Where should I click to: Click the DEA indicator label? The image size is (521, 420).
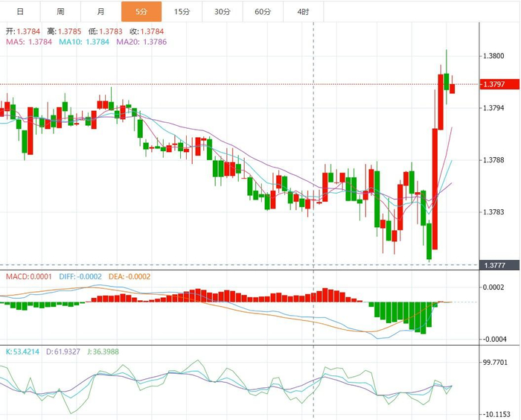(130, 277)
